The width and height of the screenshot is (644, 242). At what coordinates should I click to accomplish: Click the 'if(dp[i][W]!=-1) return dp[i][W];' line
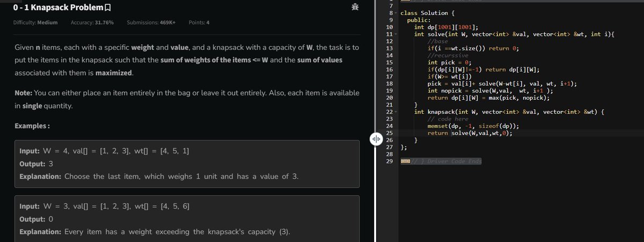pos(484,70)
